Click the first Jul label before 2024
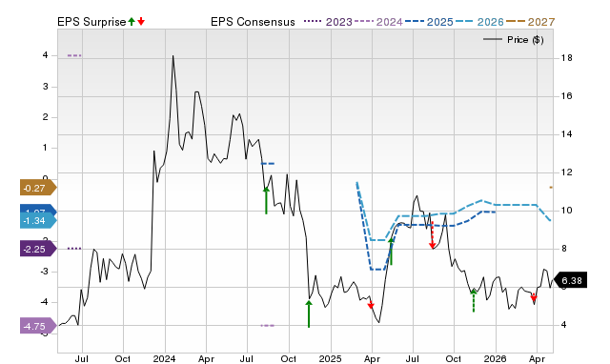This screenshot has width=610, height=364. tap(82, 358)
